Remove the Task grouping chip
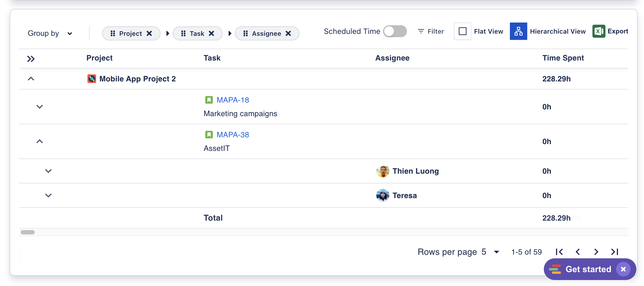 tap(211, 33)
